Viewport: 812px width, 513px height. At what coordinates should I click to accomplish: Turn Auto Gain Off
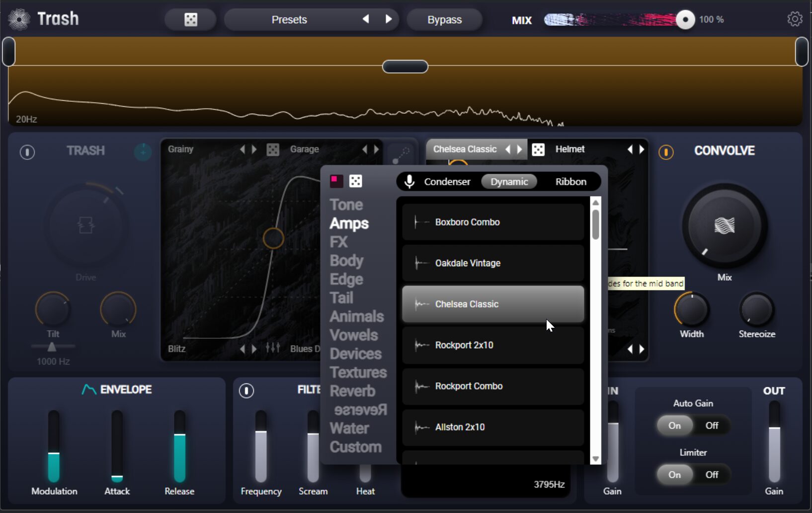(x=712, y=426)
